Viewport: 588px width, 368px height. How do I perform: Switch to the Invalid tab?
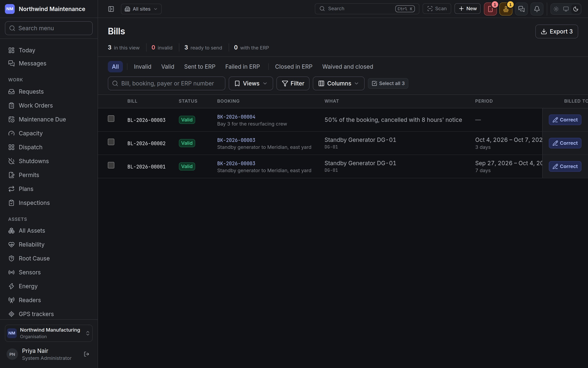[143, 67]
